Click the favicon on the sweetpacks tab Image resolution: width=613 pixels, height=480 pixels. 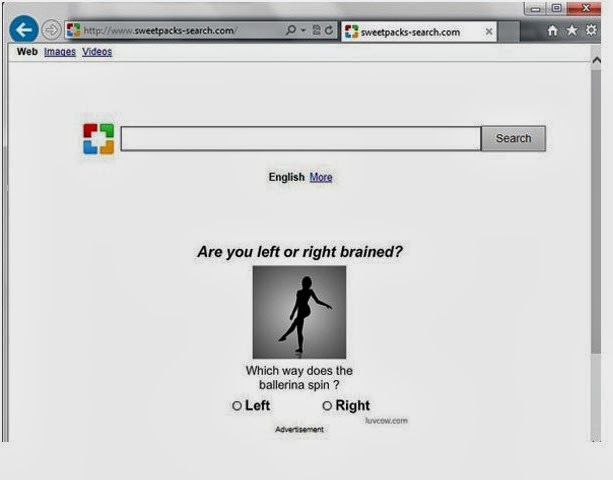[x=351, y=32]
